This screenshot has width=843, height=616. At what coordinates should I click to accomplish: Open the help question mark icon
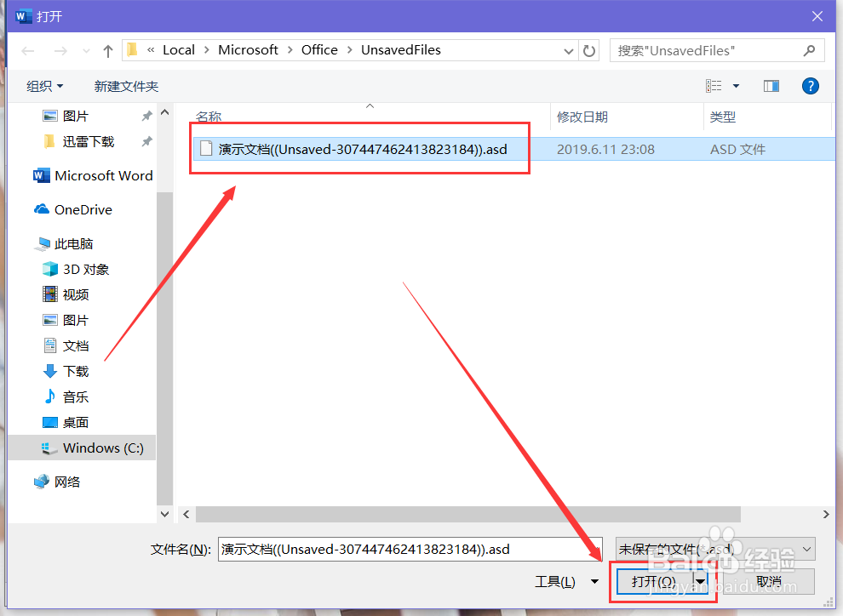[810, 86]
